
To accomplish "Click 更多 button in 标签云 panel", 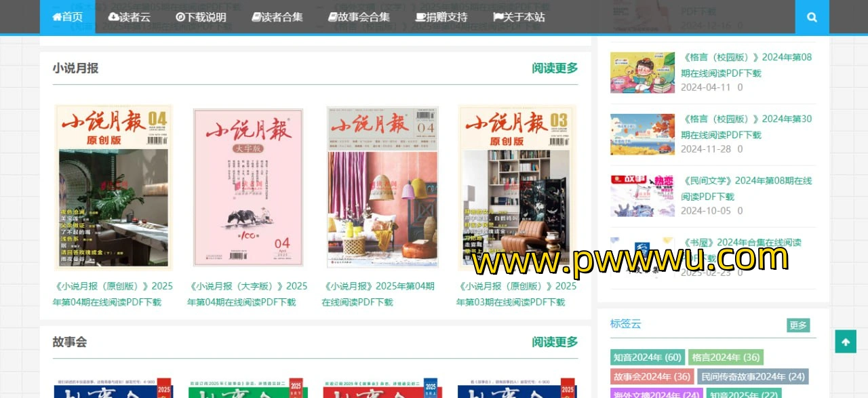I will [798, 325].
